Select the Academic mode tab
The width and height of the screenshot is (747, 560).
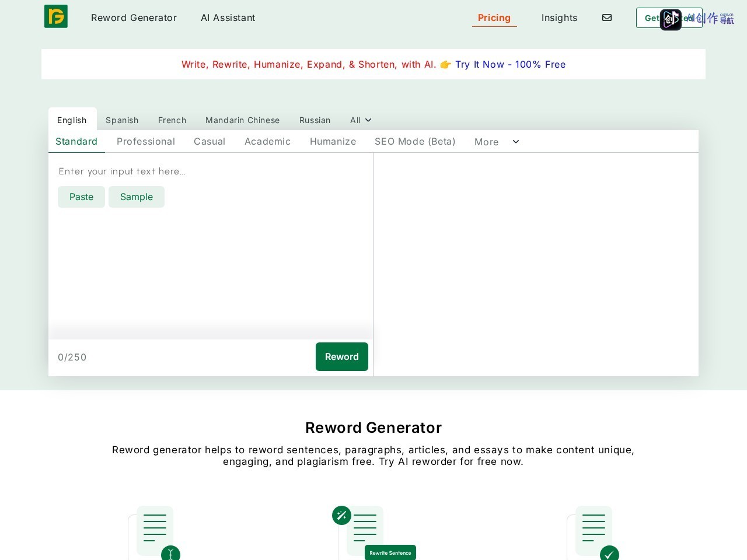(267, 141)
